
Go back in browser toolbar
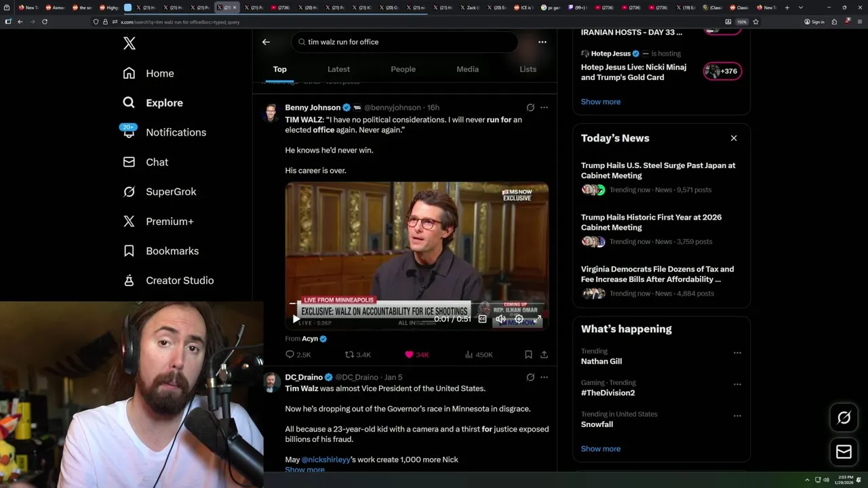click(x=20, y=22)
